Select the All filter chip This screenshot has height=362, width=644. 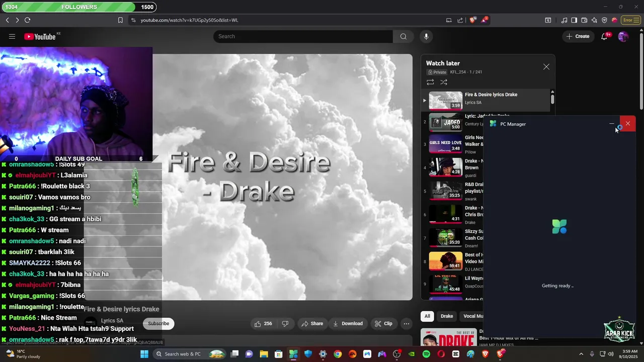(427, 316)
